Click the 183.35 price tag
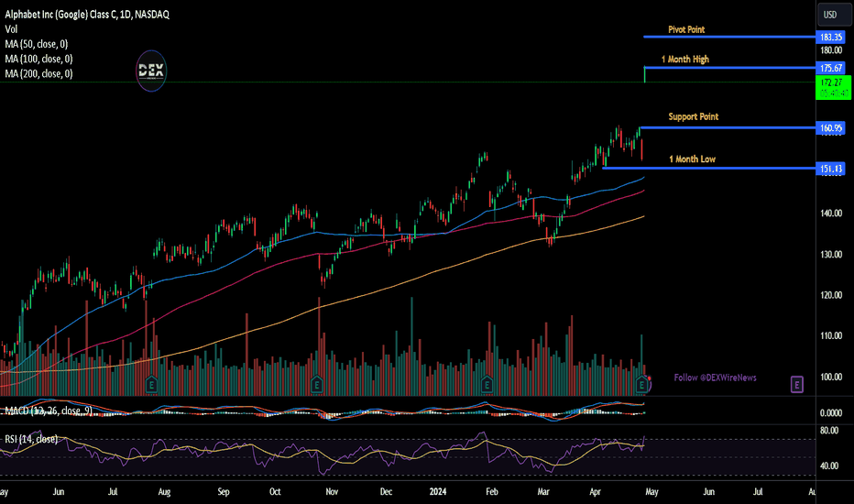 tap(831, 37)
